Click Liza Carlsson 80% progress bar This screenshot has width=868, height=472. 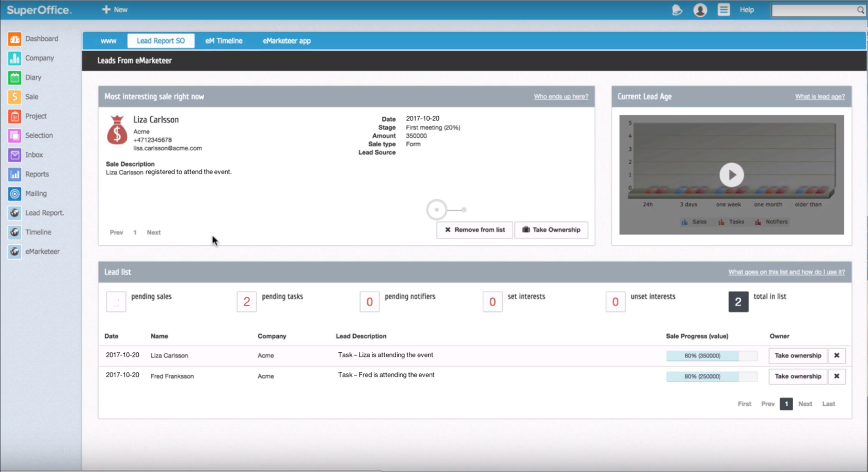click(712, 356)
